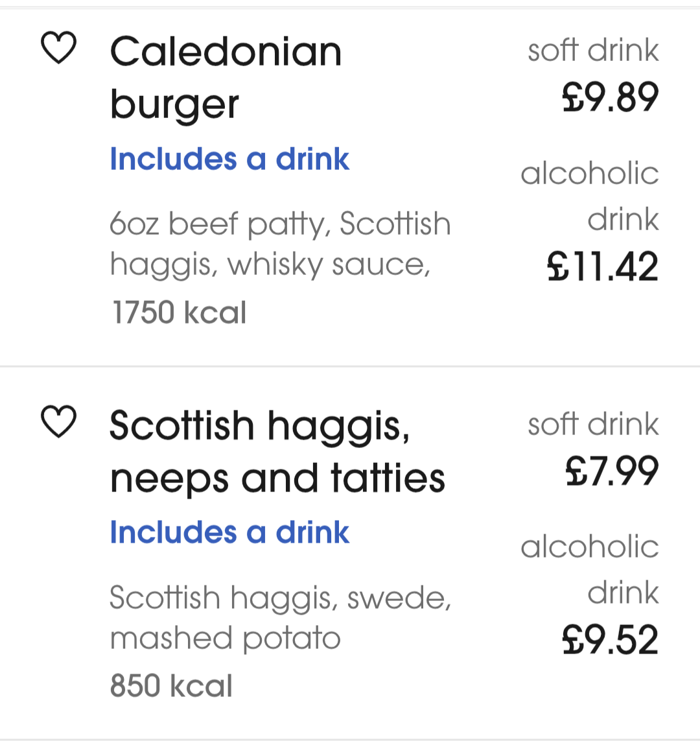Choose the £9.52 alcoholic drink price
This screenshot has width=700, height=743.
[610, 640]
